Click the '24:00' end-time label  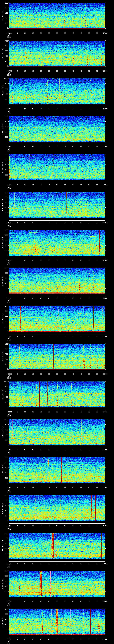pos(105,298)
